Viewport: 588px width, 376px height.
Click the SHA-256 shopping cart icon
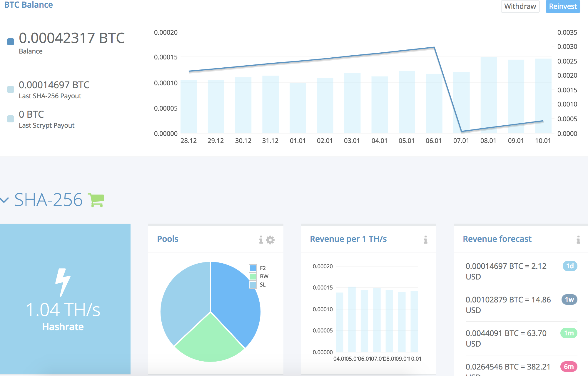click(x=96, y=200)
